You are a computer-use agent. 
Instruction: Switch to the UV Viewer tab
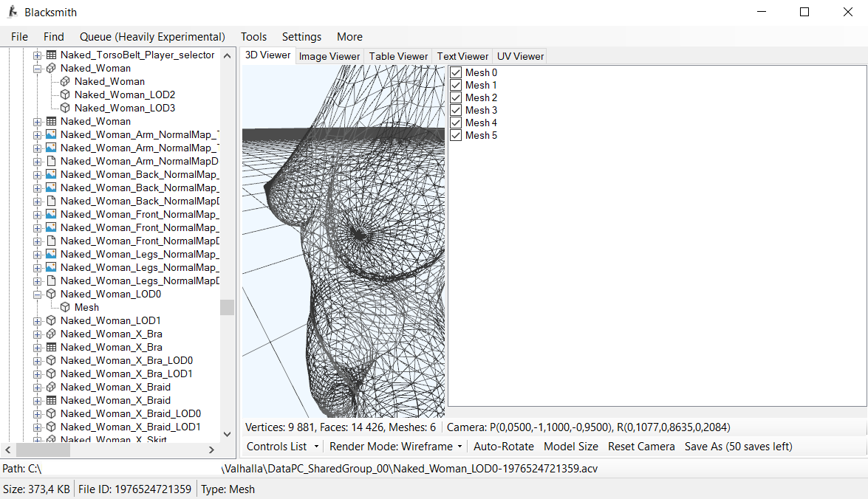[520, 56]
